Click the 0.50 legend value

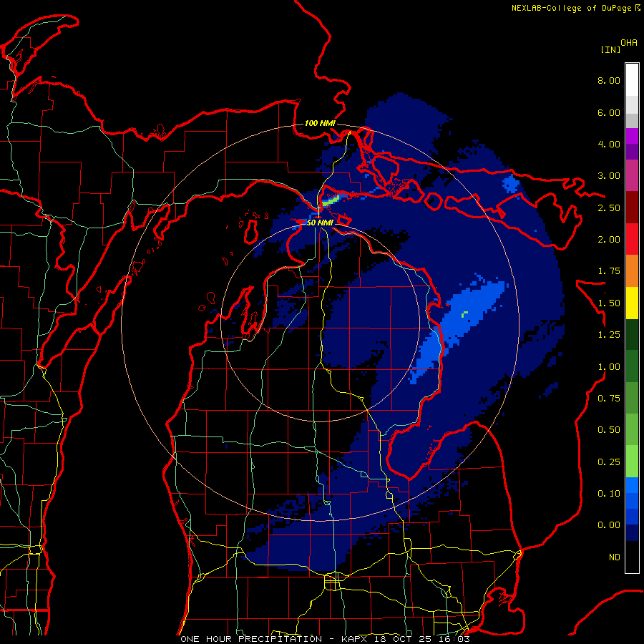coord(609,430)
